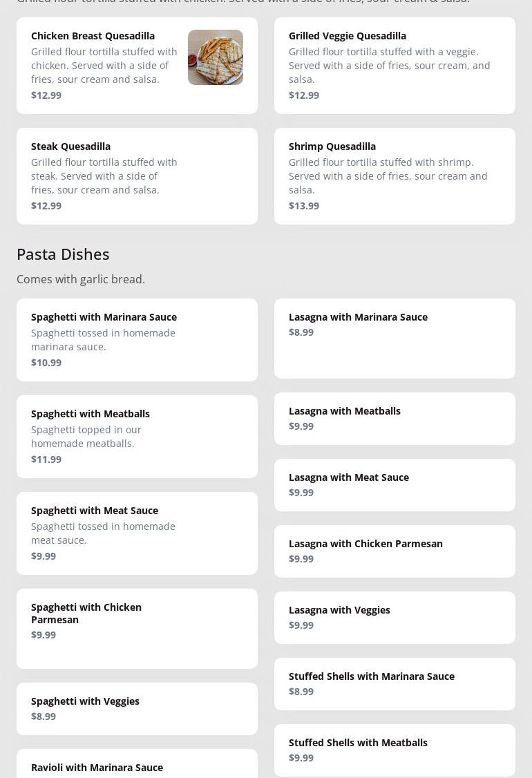
Task: Choose the Spaghetti with Veggies item
Action: click(x=137, y=708)
